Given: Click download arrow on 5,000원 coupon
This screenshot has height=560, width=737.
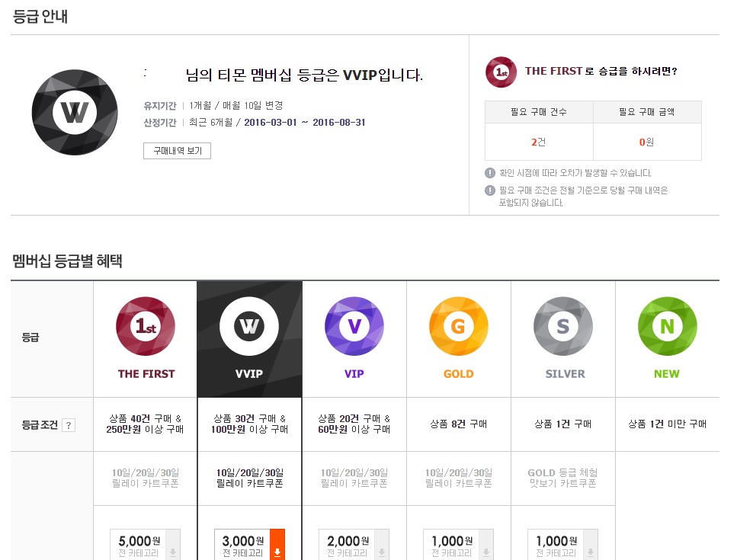Looking at the screenshot, I should (173, 546).
